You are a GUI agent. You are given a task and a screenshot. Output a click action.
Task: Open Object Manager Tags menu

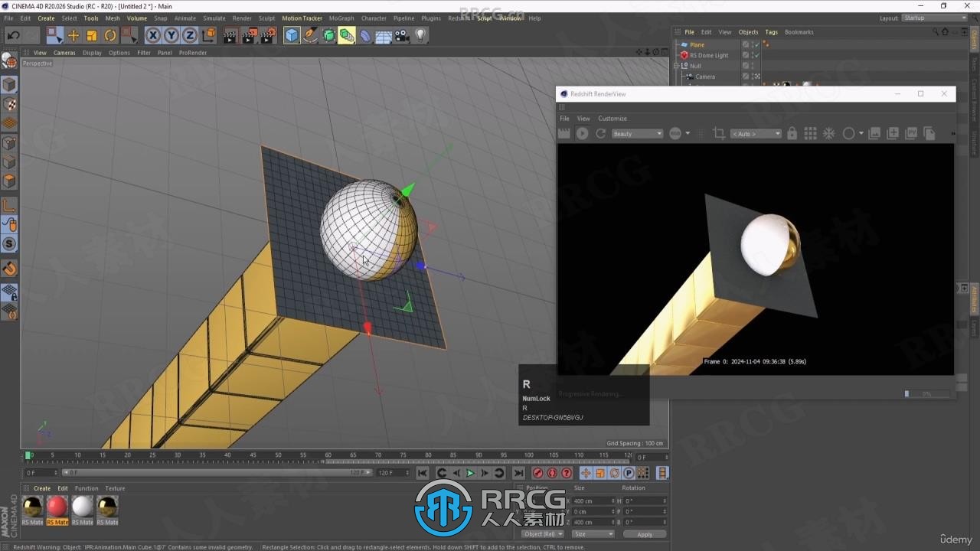point(771,32)
